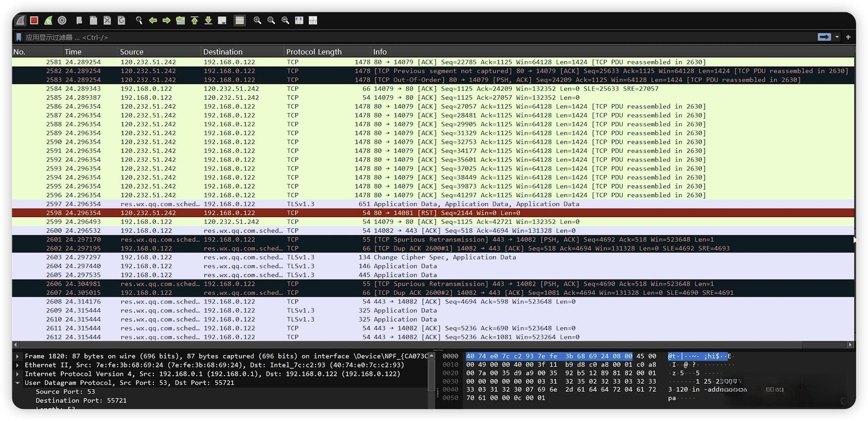Viewport: 868px width, 421px height.
Task: Click hex offset 0040 row bytes
Action: (x=561, y=389)
